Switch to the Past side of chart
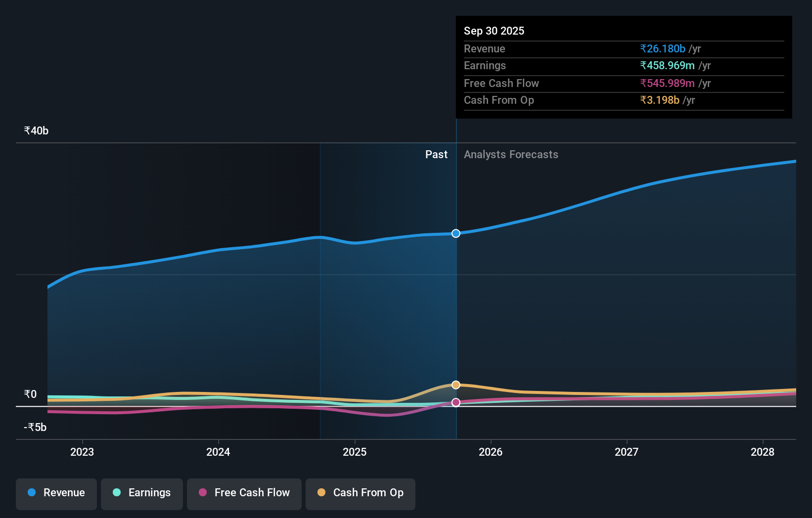 pos(436,155)
